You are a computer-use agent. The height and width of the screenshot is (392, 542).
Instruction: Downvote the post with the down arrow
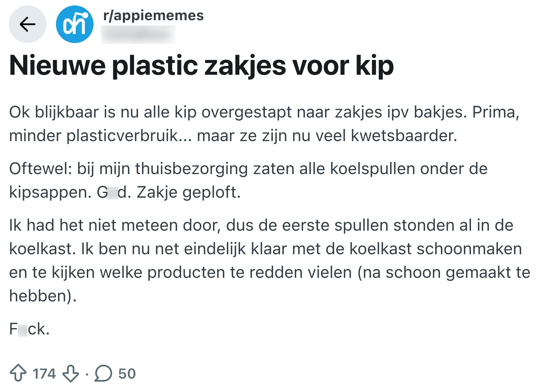pos(71,373)
